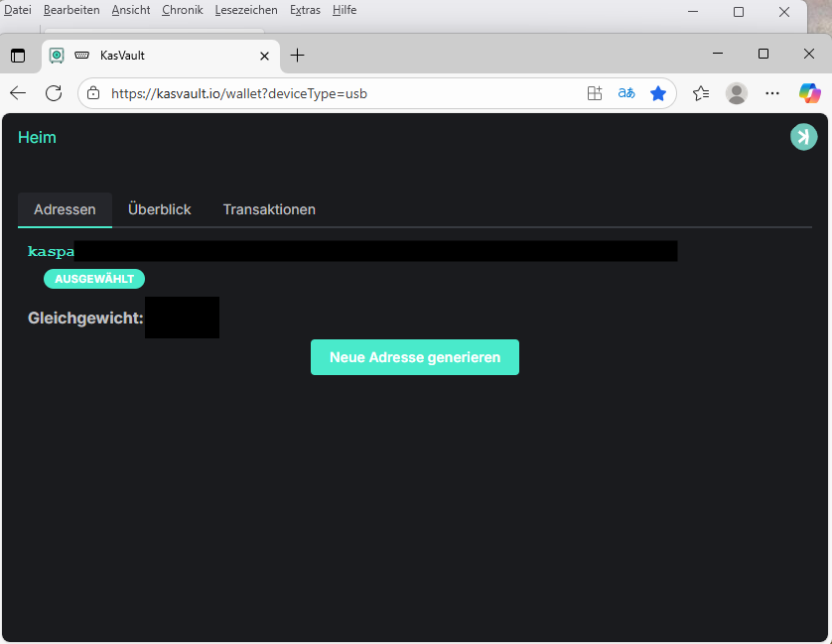Image resolution: width=832 pixels, height=644 pixels.
Task: Close the background window with Datei menu
Action: coord(784,12)
